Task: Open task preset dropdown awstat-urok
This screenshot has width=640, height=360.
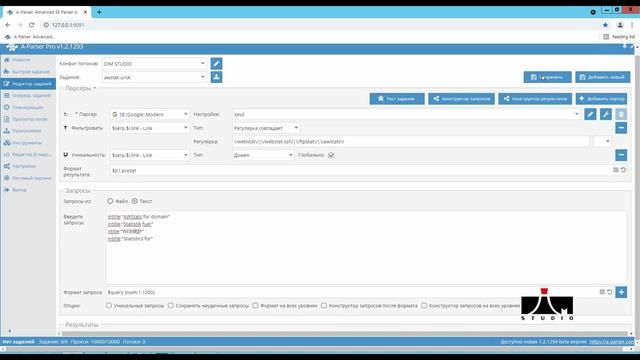Action: point(154,77)
